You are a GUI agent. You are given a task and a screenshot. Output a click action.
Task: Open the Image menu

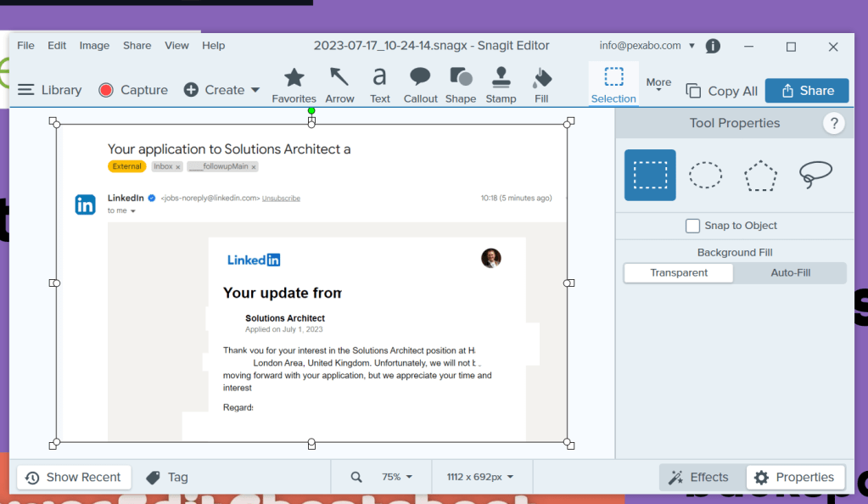94,46
